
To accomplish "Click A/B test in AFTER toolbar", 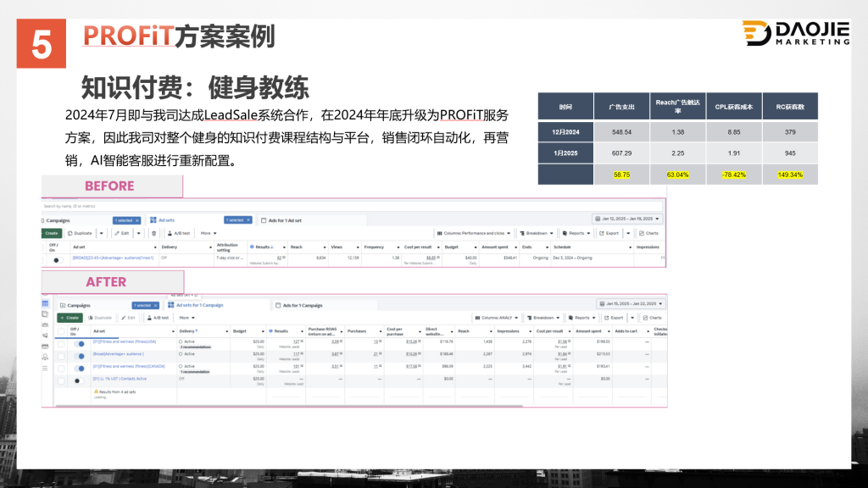I will click(158, 319).
